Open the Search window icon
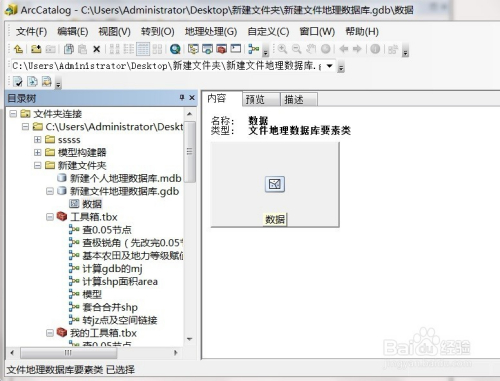This screenshot has height=381, width=500. point(207,49)
